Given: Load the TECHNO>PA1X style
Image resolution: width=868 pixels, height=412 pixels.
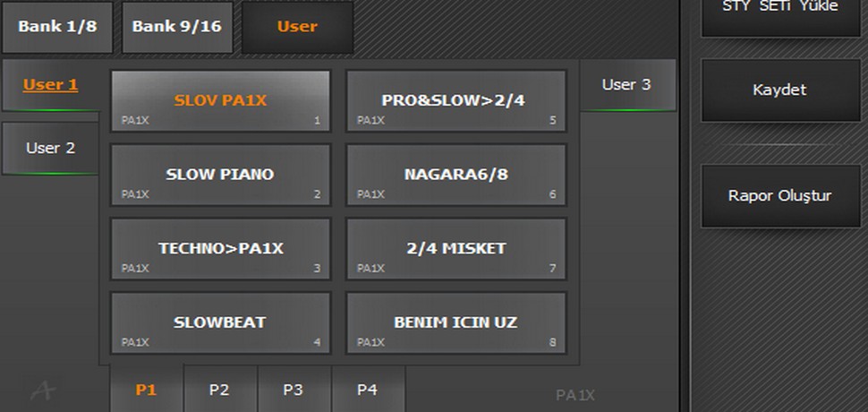Looking at the screenshot, I should pyautogui.click(x=220, y=248).
